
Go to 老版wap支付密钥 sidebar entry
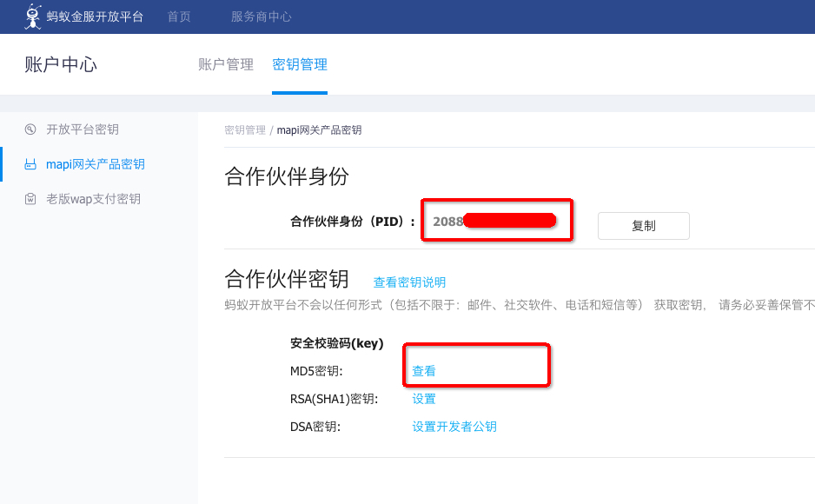click(x=94, y=199)
